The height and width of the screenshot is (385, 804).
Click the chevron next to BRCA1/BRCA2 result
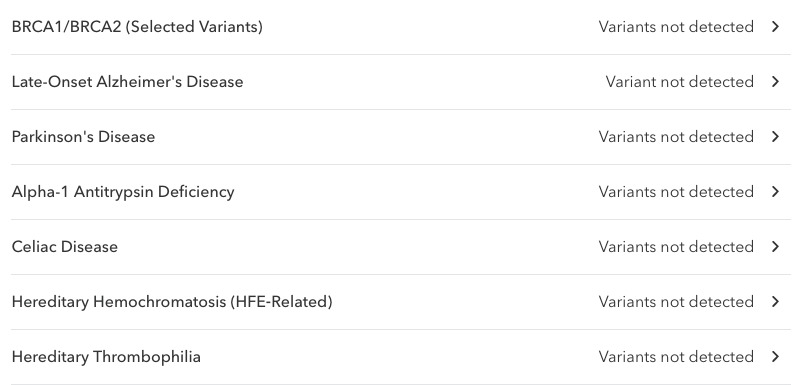click(x=776, y=27)
